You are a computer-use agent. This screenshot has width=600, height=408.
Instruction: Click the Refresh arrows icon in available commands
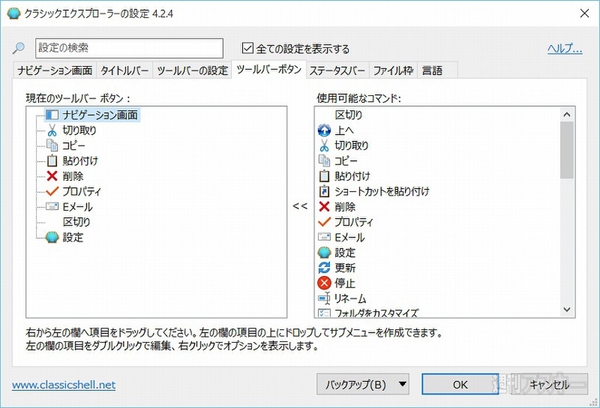tap(324, 268)
